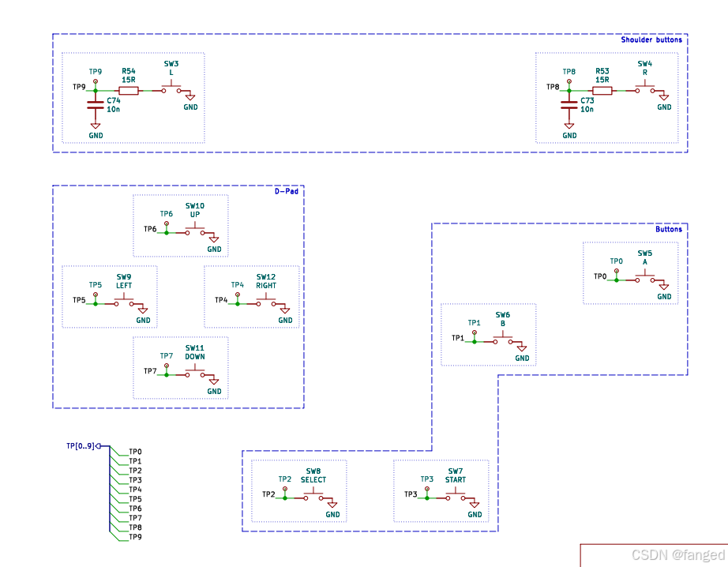
Task: Click the 'Shoulder buttons' section title
Action: [651, 40]
